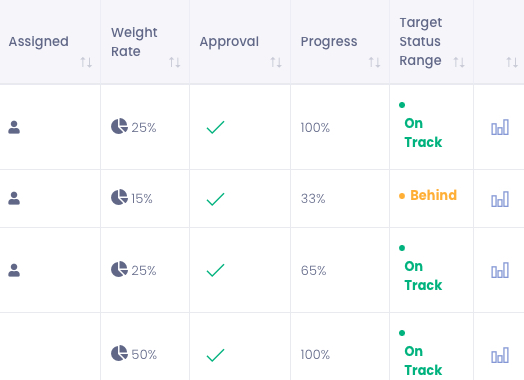Click approval checkmark in the 33% row
Screen dimensions: 524x380
tap(216, 199)
